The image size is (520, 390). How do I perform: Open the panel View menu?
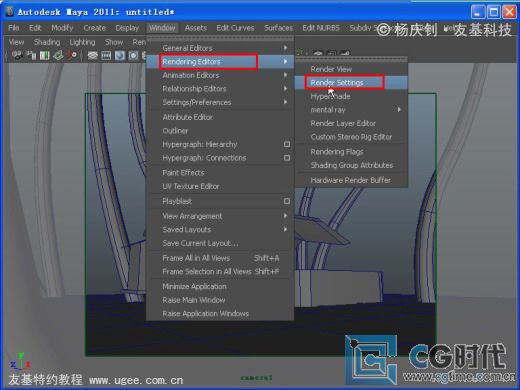click(x=16, y=42)
